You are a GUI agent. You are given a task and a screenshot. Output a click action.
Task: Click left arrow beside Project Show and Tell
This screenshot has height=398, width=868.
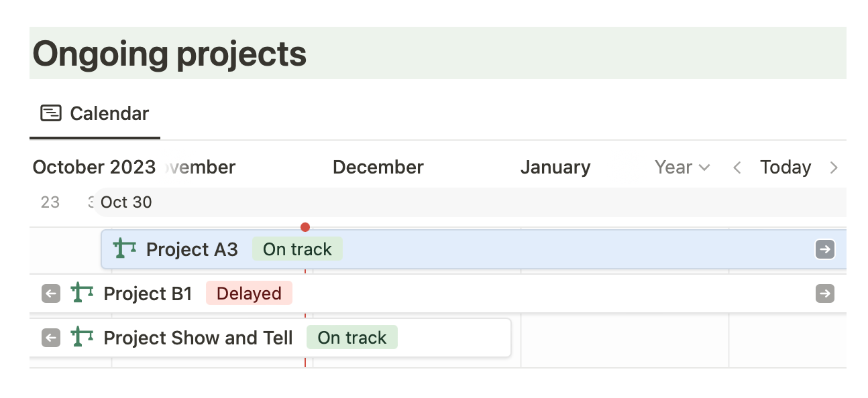pyautogui.click(x=51, y=338)
